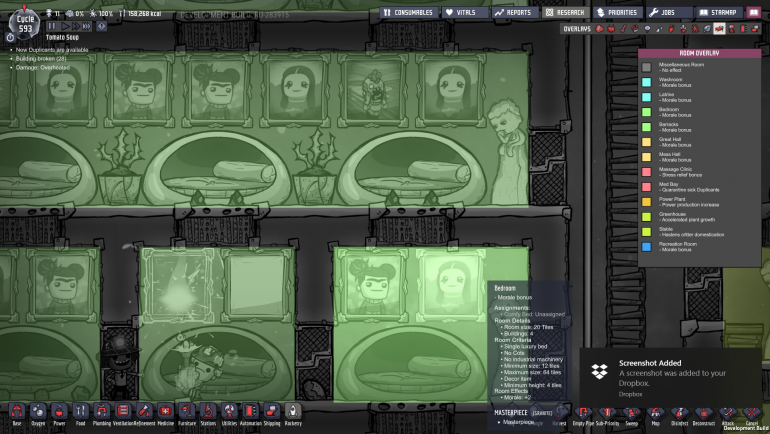Select the Deconstruct tool
This screenshot has height=434, width=770.
(704, 415)
